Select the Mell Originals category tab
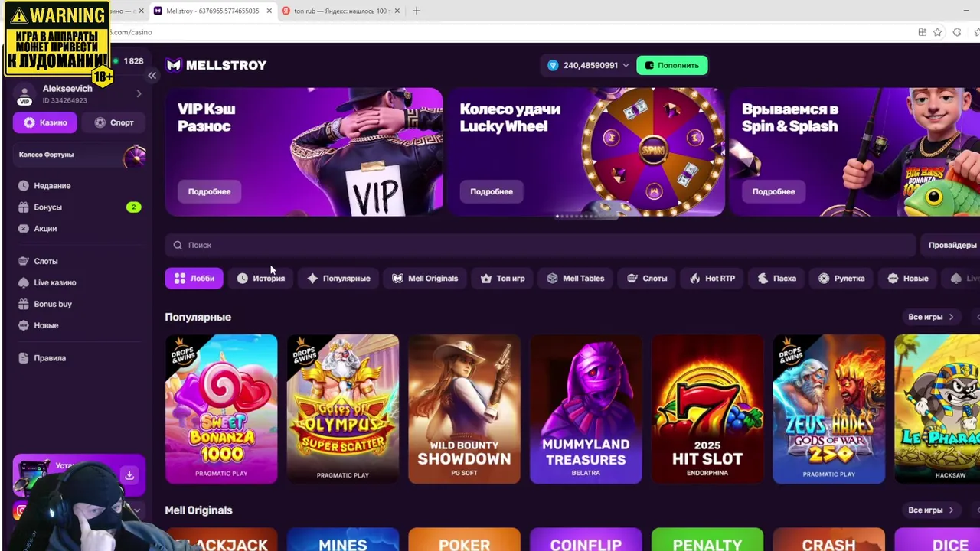The image size is (980, 551). pos(425,279)
